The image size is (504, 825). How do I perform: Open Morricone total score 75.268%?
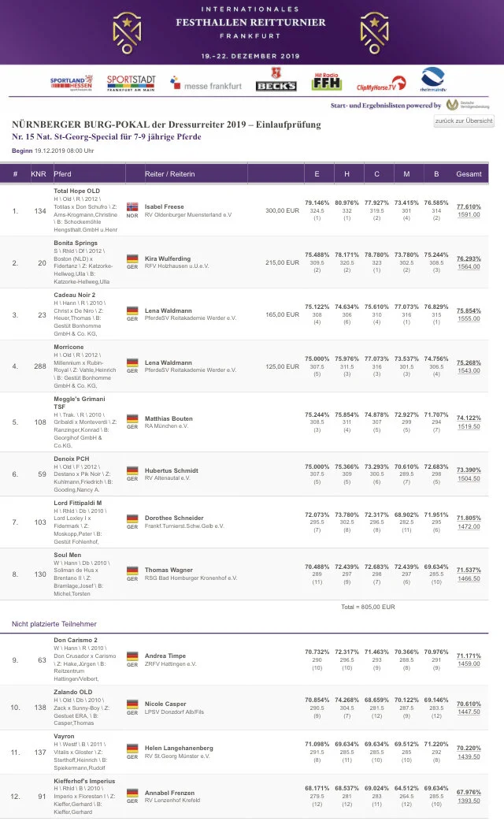click(469, 363)
